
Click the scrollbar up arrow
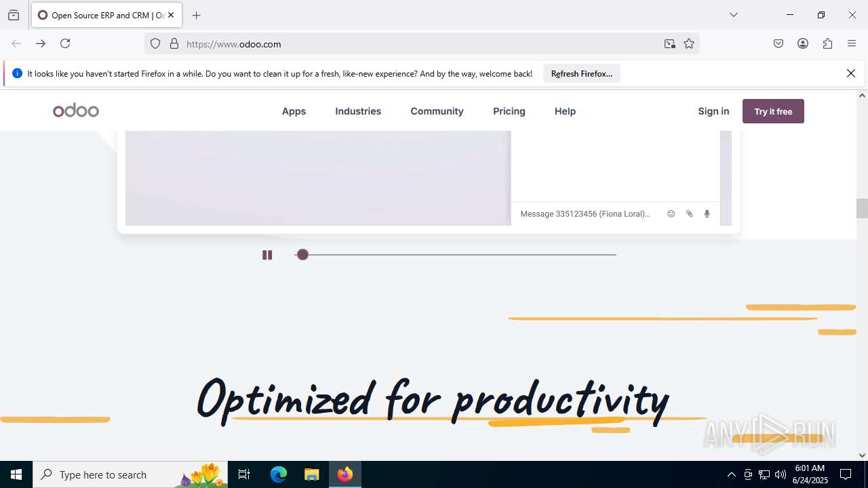click(x=862, y=96)
